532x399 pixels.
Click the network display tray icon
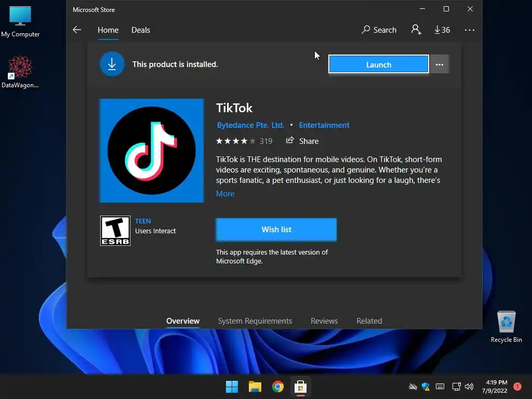tap(456, 387)
